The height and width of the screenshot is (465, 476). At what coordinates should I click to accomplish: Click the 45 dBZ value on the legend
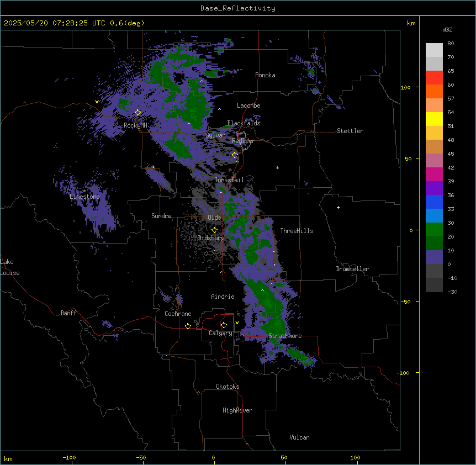click(x=451, y=154)
